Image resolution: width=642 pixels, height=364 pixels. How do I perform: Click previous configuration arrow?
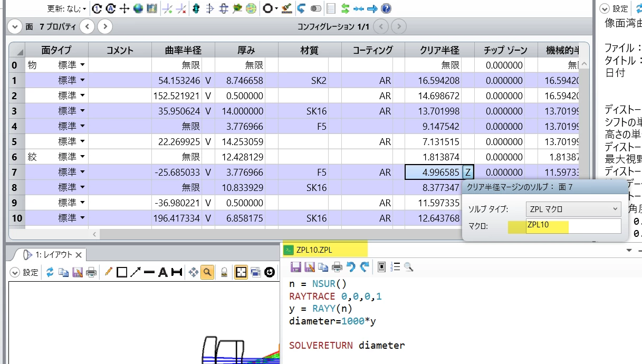tap(381, 26)
